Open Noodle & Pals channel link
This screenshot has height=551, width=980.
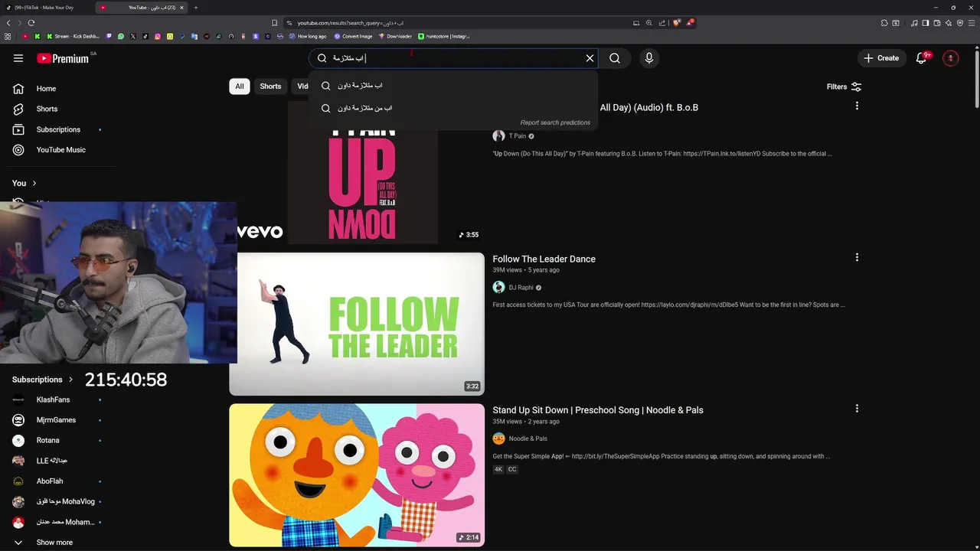click(x=528, y=439)
